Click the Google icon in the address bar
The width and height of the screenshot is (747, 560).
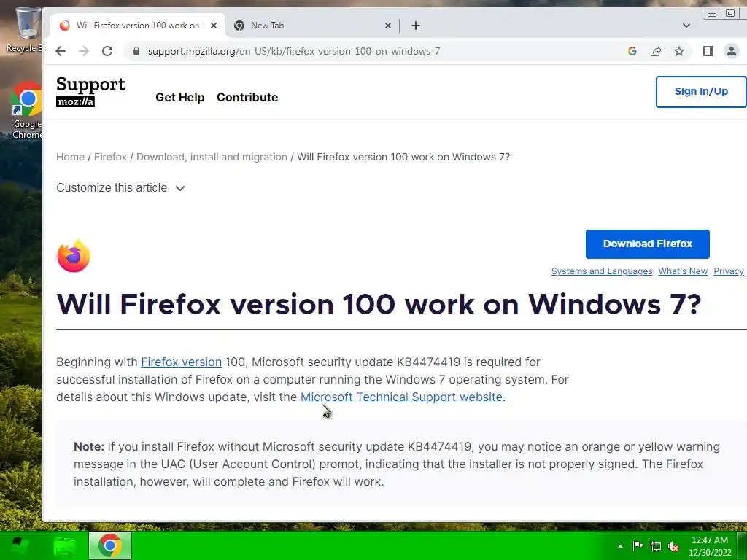pyautogui.click(x=632, y=51)
